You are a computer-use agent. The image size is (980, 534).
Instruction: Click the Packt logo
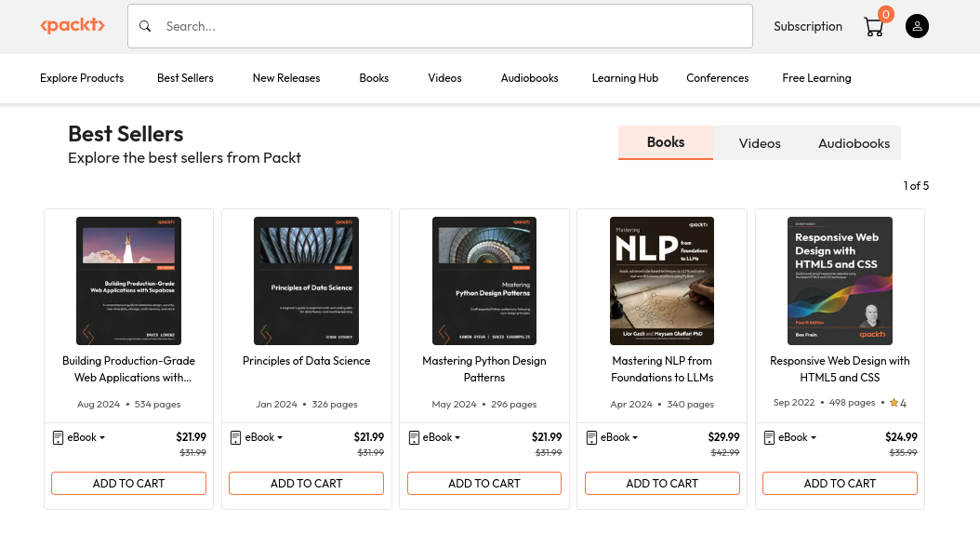click(x=73, y=26)
